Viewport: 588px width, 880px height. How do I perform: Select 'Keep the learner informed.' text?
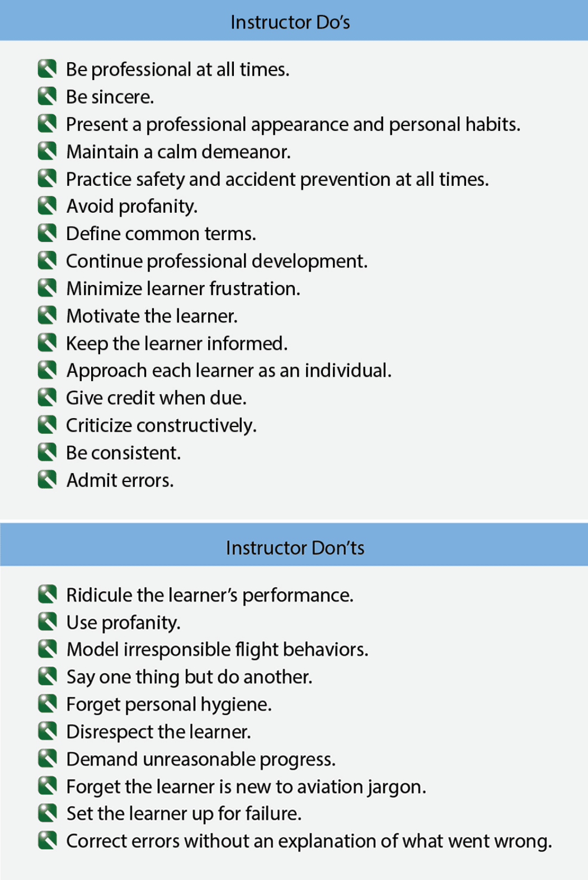pos(177,343)
